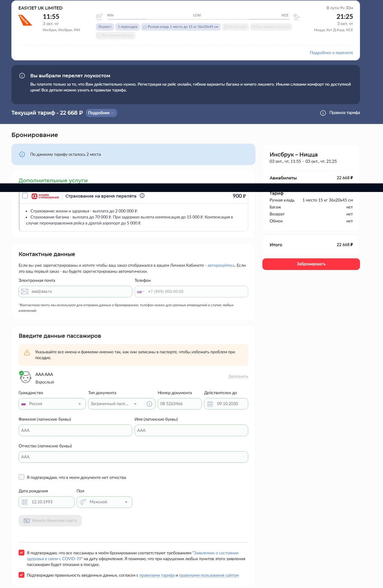
Task: Click the Дата рождения field
Action: click(46, 502)
